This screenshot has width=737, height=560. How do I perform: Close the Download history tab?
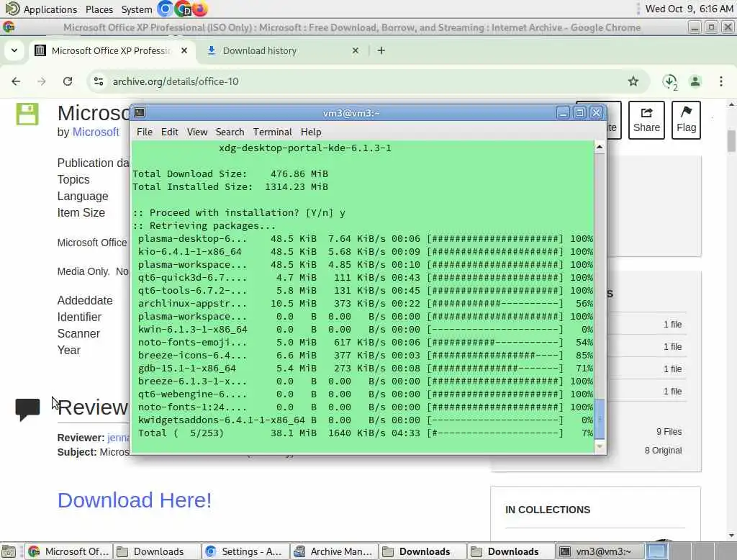pos(356,50)
